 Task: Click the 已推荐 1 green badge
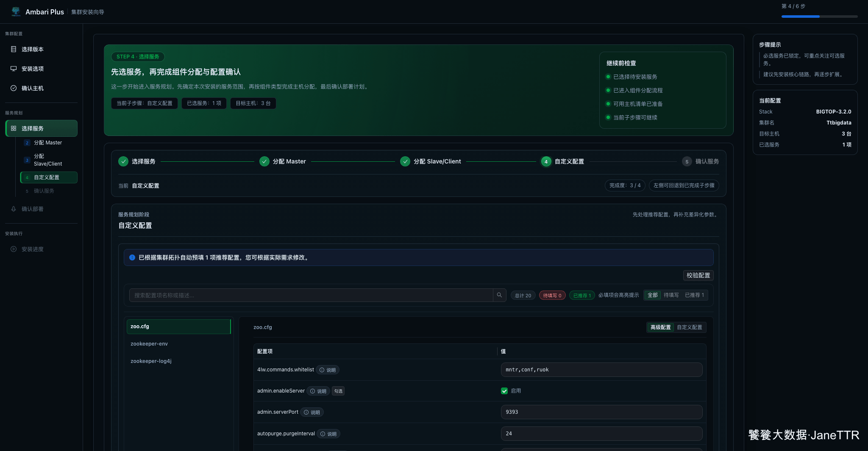[582, 295]
